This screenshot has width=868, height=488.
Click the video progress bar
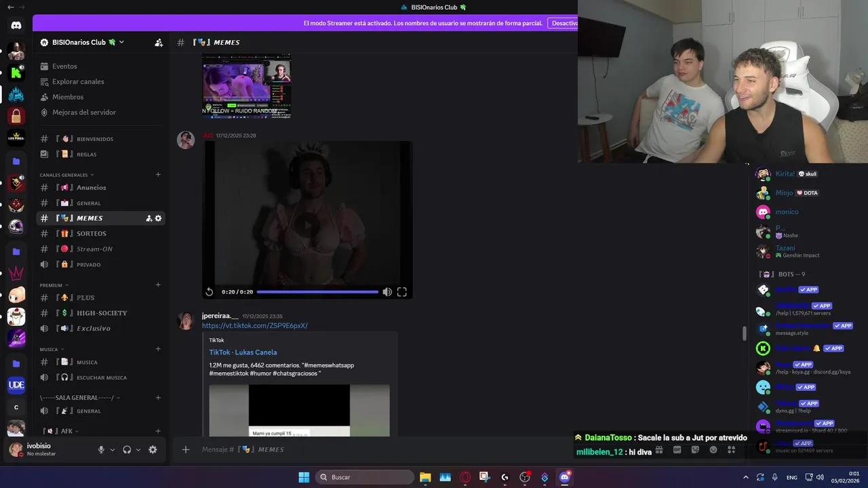tap(317, 292)
